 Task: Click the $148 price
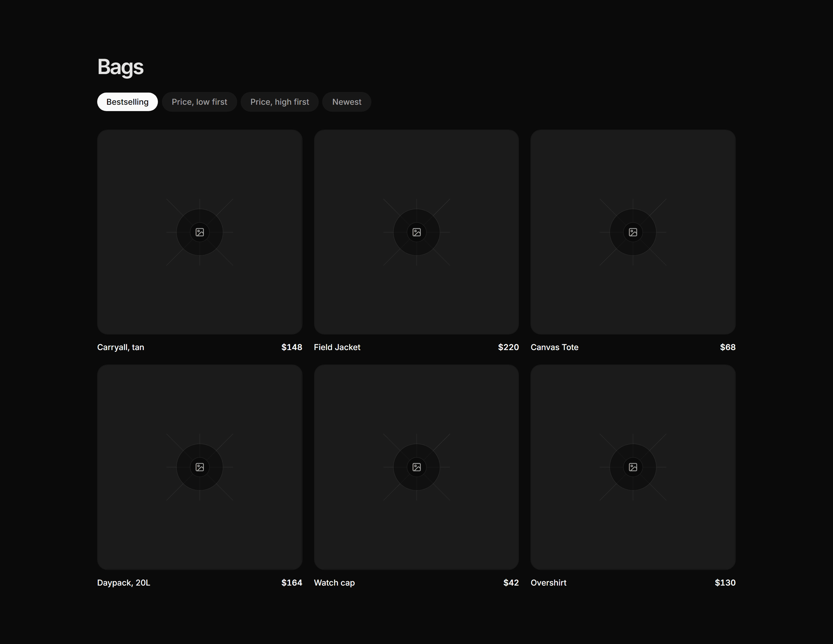coord(292,347)
